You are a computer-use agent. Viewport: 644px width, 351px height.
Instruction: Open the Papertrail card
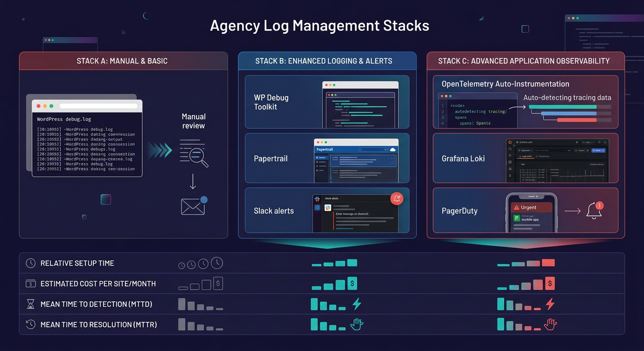327,159
